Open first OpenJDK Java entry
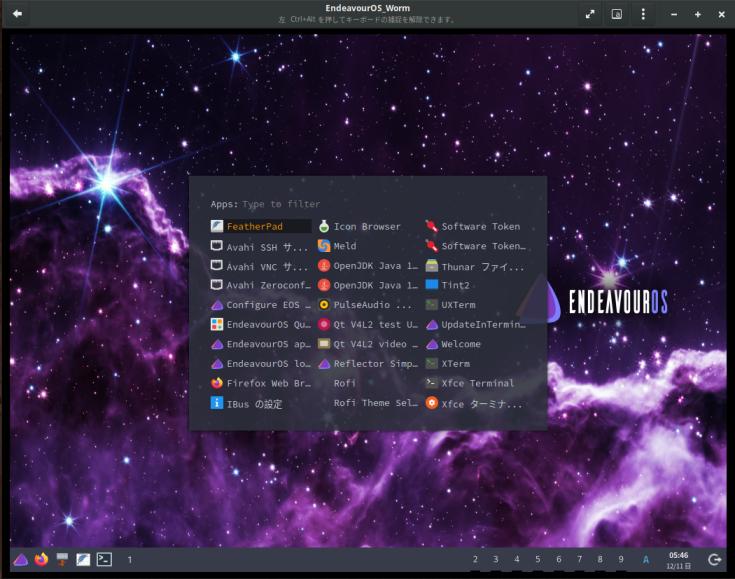Viewport: 735px width, 579px height. click(368, 266)
